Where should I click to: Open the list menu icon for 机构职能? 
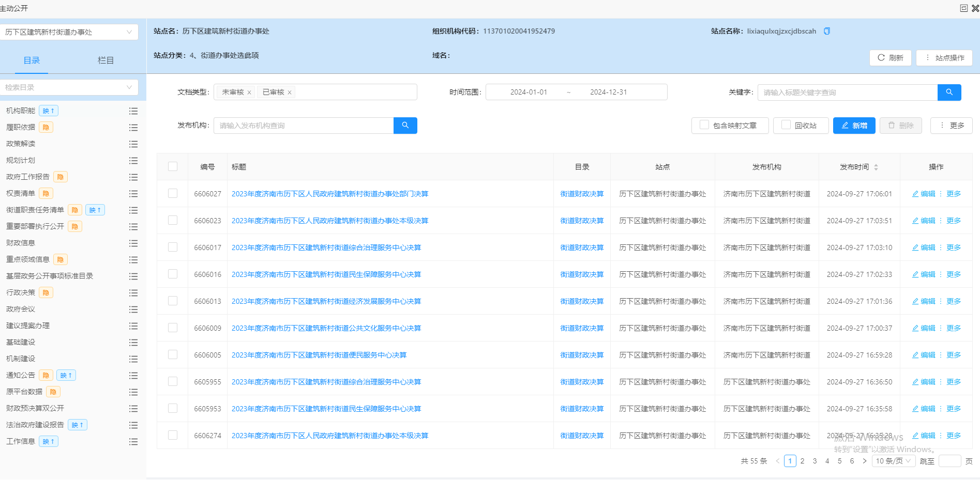[x=133, y=111]
